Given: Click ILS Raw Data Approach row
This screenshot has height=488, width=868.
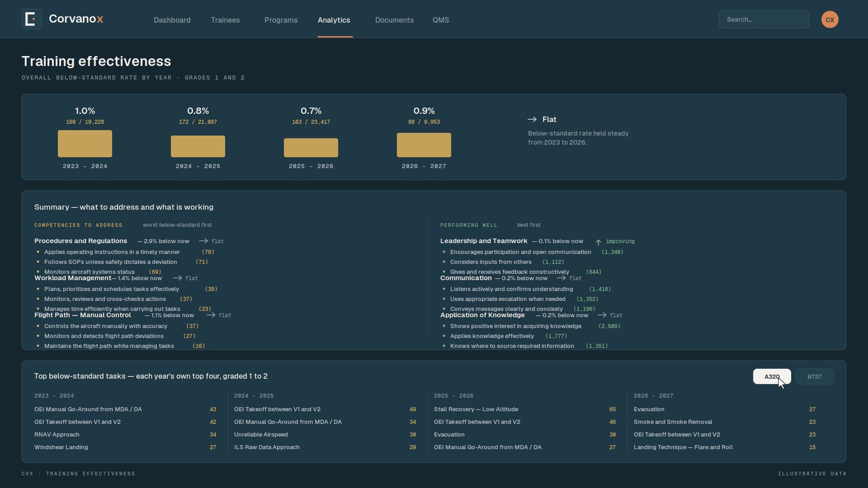Looking at the screenshot, I should click(325, 447).
